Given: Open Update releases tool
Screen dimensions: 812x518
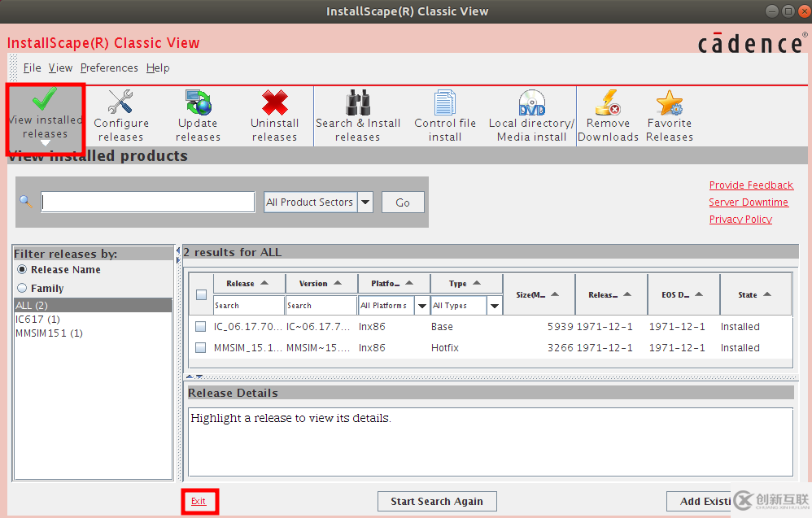Looking at the screenshot, I should pyautogui.click(x=198, y=116).
